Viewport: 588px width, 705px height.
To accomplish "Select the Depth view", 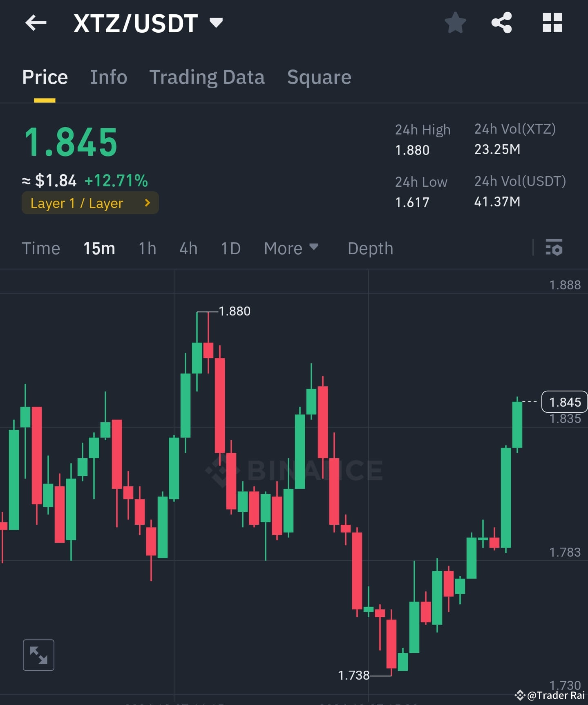I will click(x=370, y=248).
